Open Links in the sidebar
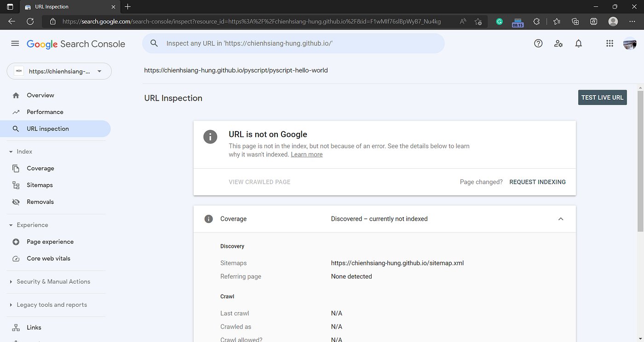Viewport: 644px width, 342px height. coord(55,327)
